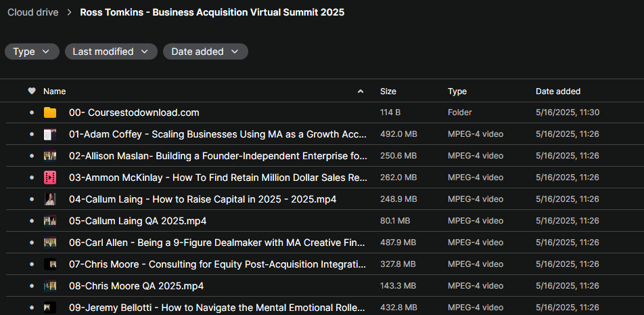Open the Cloud drive breadcrumb
644x315 pixels.
click(33, 12)
